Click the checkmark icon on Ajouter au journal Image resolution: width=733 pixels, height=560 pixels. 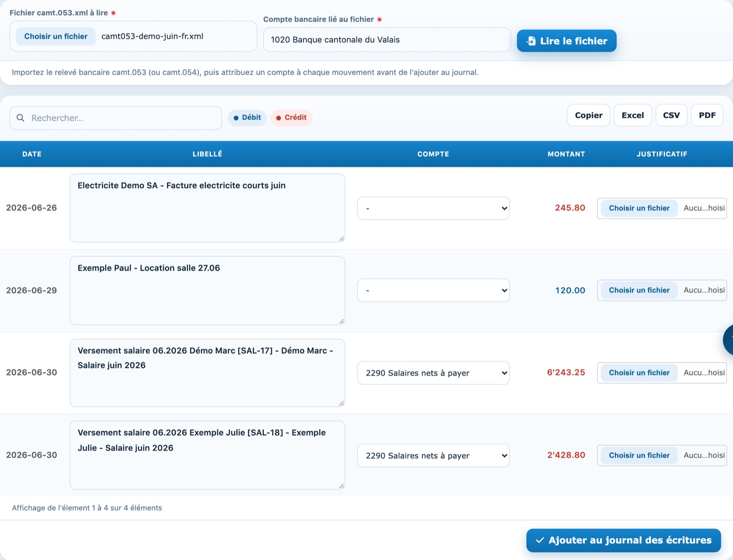[540, 540]
